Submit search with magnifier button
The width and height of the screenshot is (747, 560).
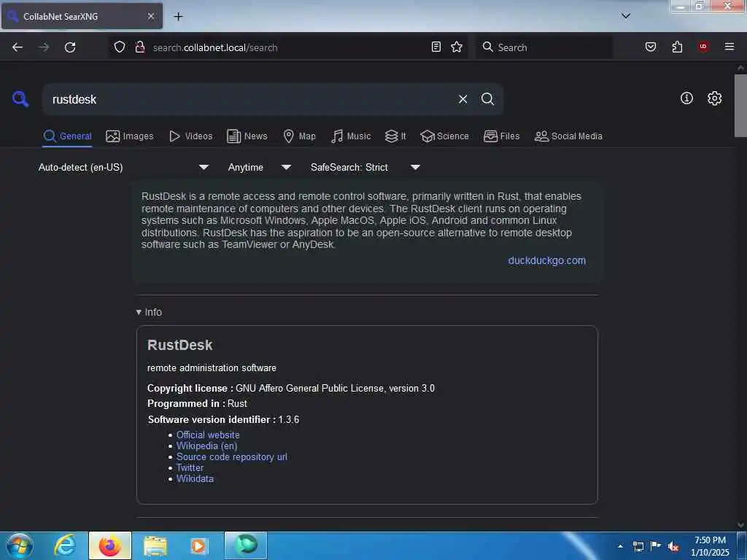tap(487, 99)
